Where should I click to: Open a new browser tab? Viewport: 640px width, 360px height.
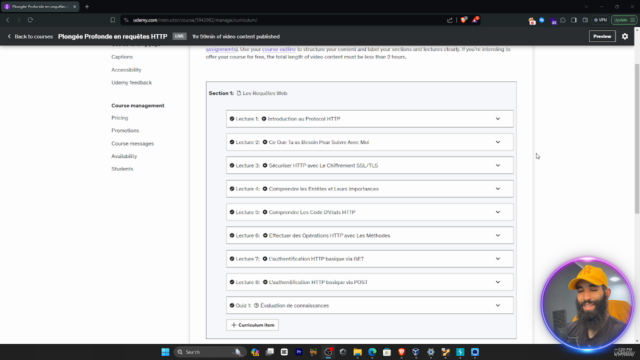(x=87, y=7)
